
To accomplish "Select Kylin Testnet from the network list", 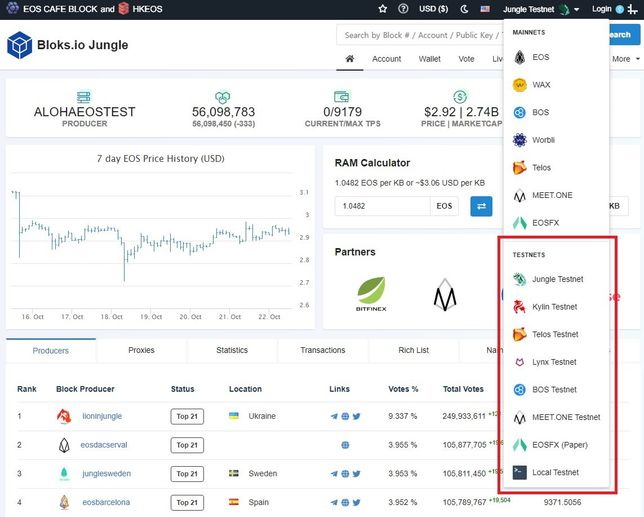I will coord(554,307).
